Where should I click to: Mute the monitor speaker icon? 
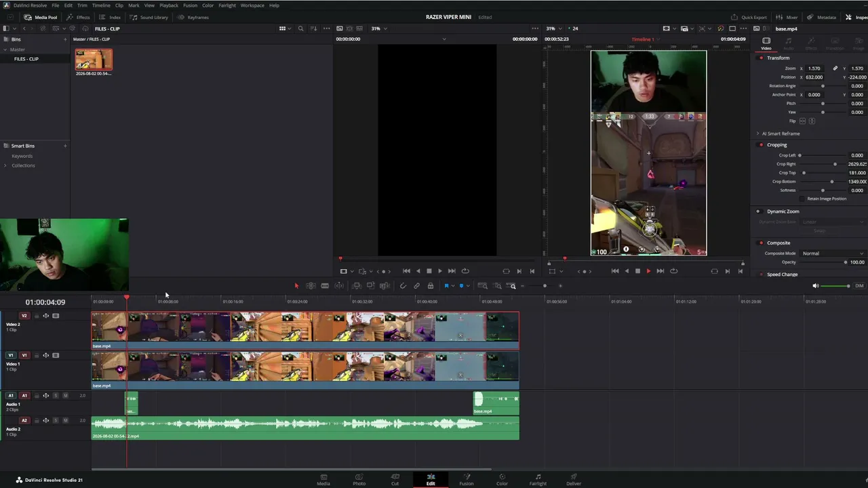pyautogui.click(x=816, y=286)
